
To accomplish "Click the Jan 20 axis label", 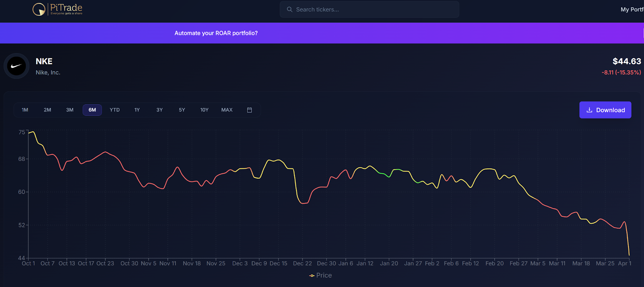I will click(x=389, y=263).
